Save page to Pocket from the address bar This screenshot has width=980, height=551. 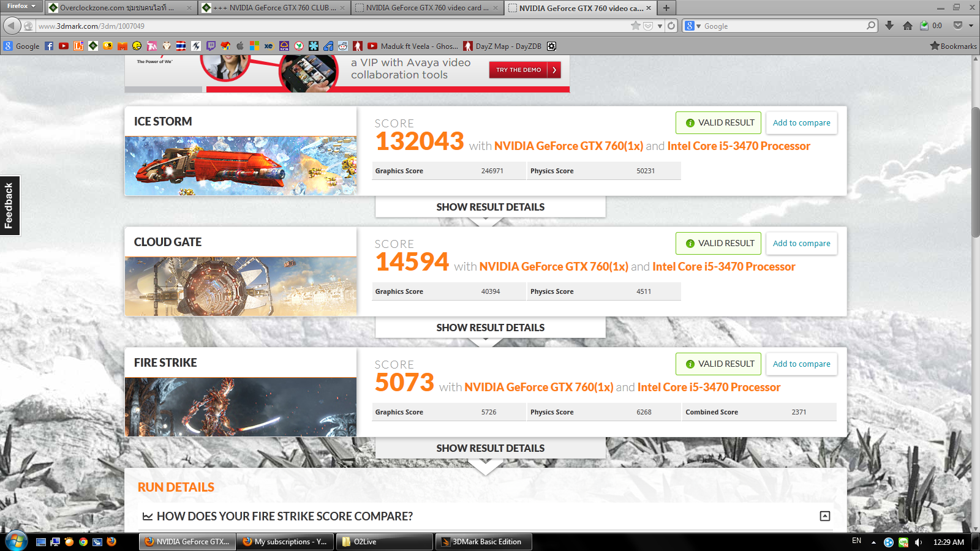click(648, 26)
